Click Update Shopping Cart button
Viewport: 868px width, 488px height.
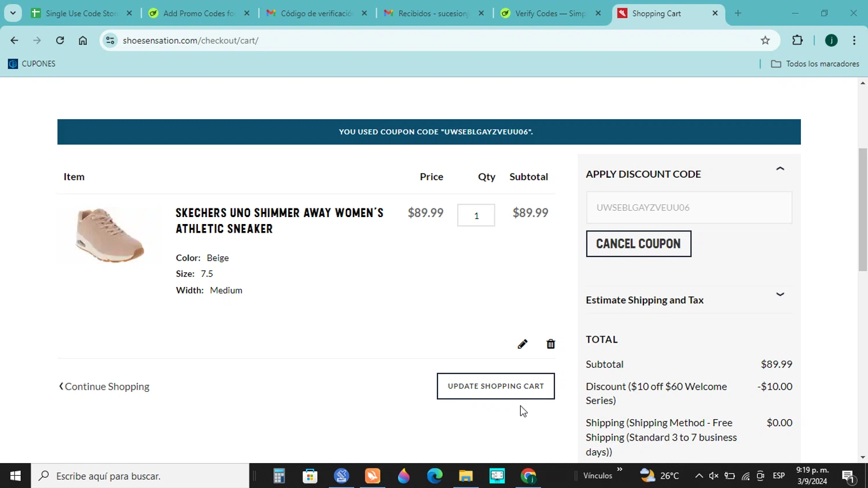(x=496, y=386)
